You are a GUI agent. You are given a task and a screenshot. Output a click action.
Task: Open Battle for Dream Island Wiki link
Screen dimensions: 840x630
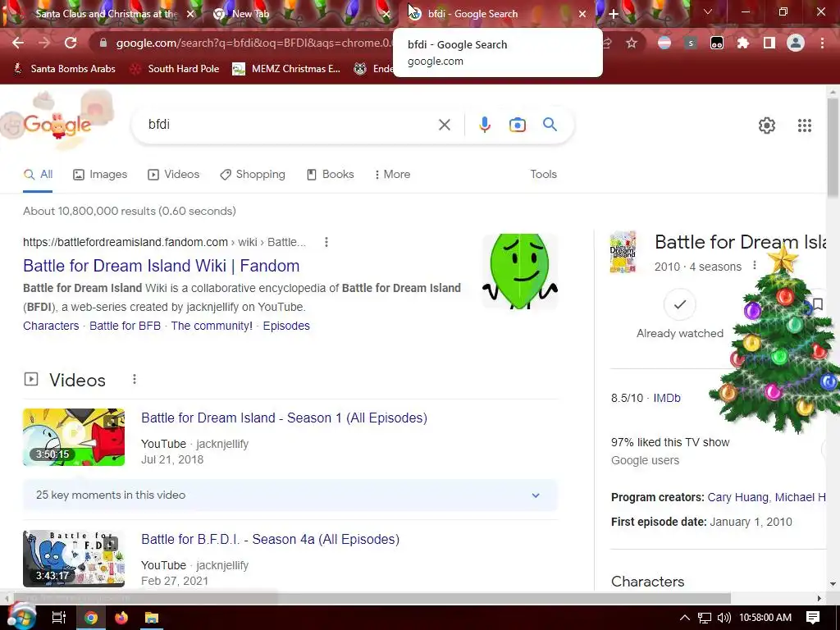(162, 266)
